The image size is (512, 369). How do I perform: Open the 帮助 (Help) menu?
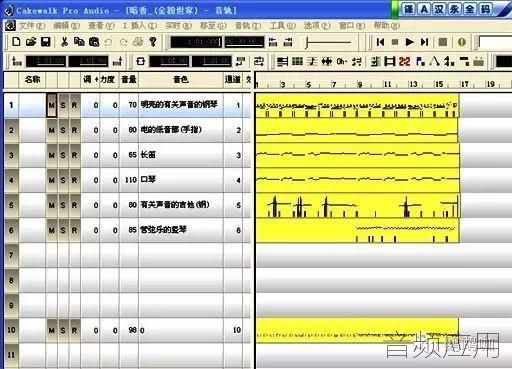point(386,25)
